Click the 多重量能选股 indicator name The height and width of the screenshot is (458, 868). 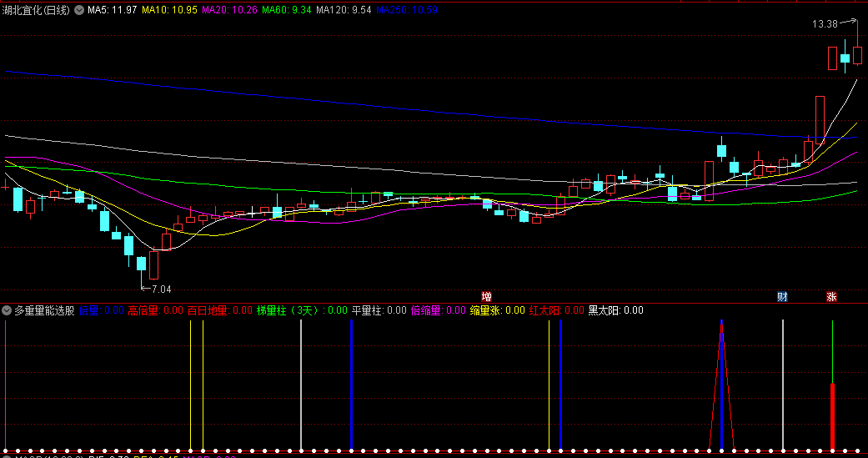(44, 310)
